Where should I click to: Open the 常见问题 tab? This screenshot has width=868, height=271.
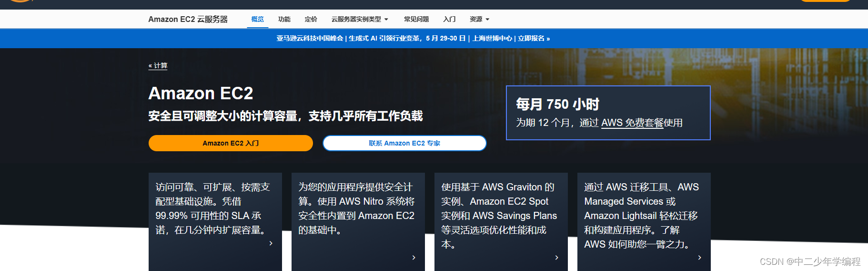[416, 19]
